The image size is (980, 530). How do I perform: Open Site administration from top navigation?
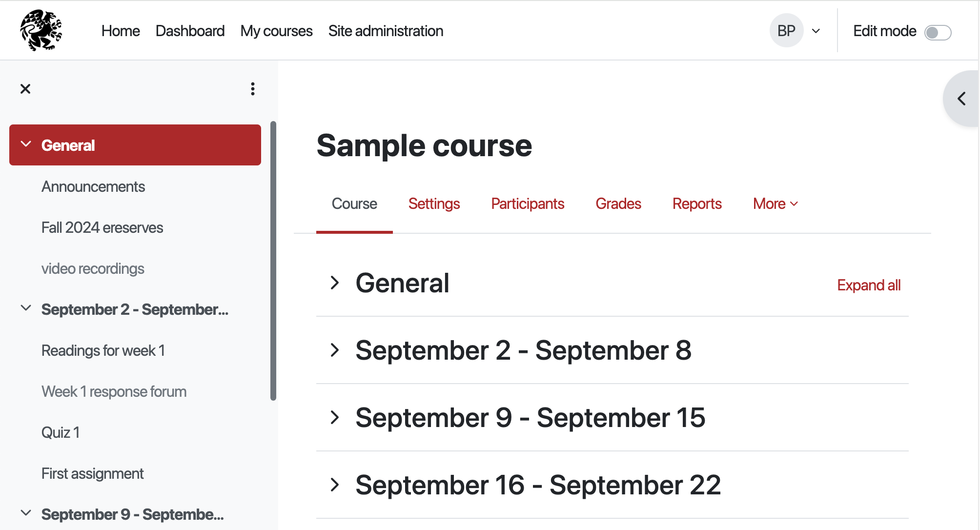(x=386, y=31)
